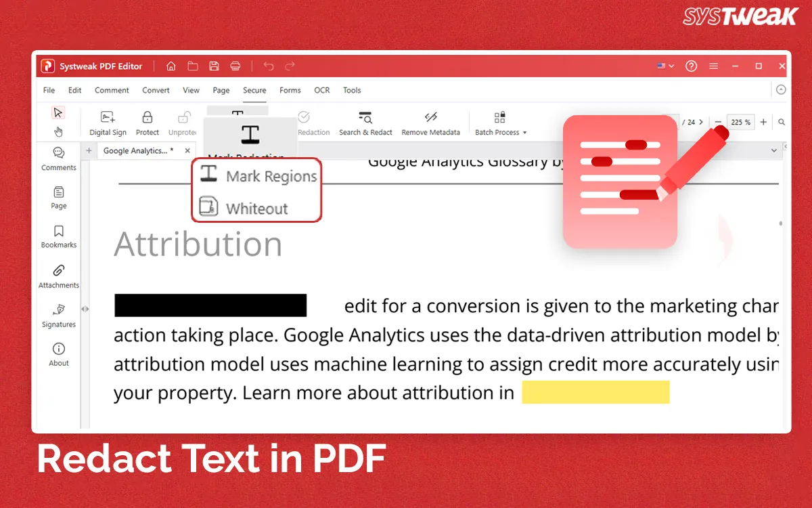Click the zoom percentage field 225 %

[x=740, y=122]
